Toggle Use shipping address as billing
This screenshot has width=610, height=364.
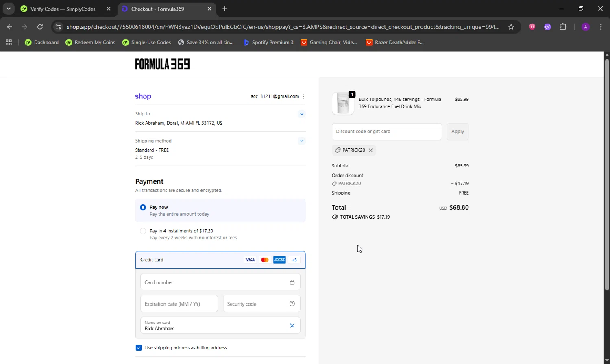139,348
